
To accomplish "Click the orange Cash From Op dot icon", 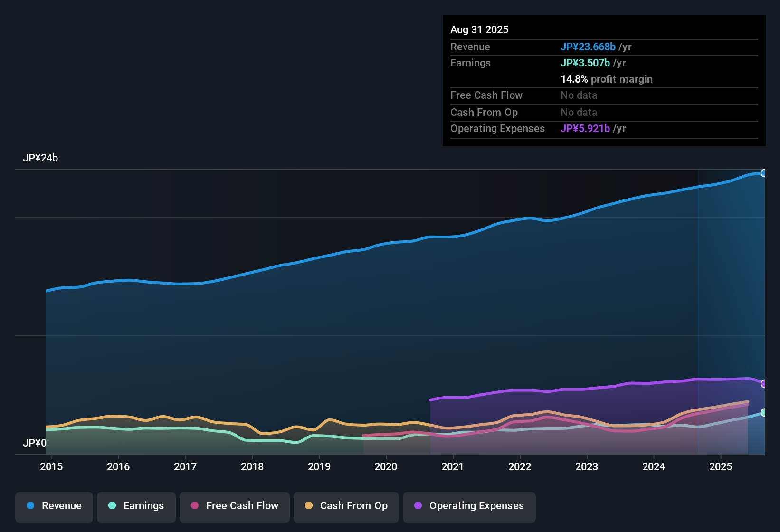I will (x=308, y=506).
